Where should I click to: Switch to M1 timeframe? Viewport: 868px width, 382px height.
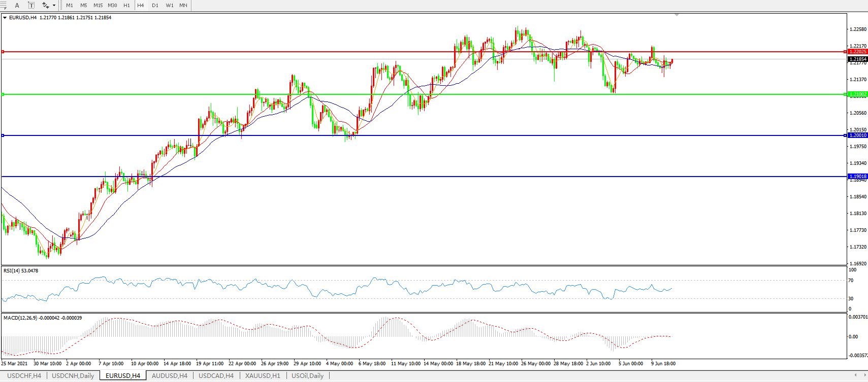tap(70, 6)
